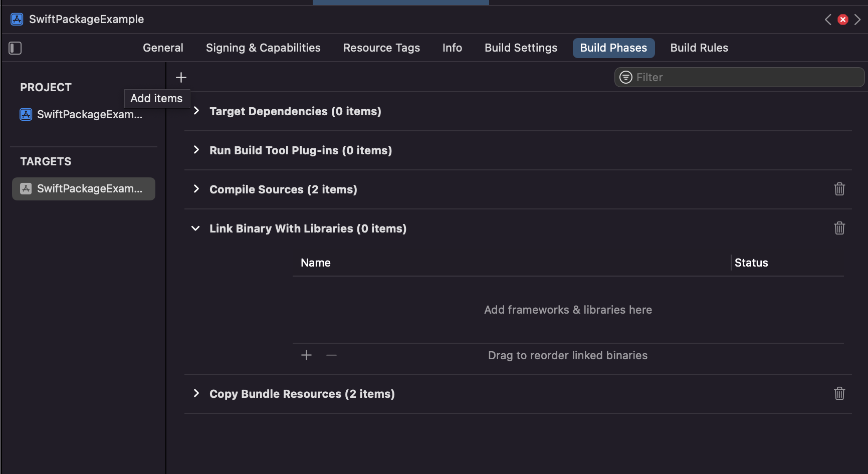Open the General tab
The width and height of the screenshot is (868, 474).
(163, 48)
